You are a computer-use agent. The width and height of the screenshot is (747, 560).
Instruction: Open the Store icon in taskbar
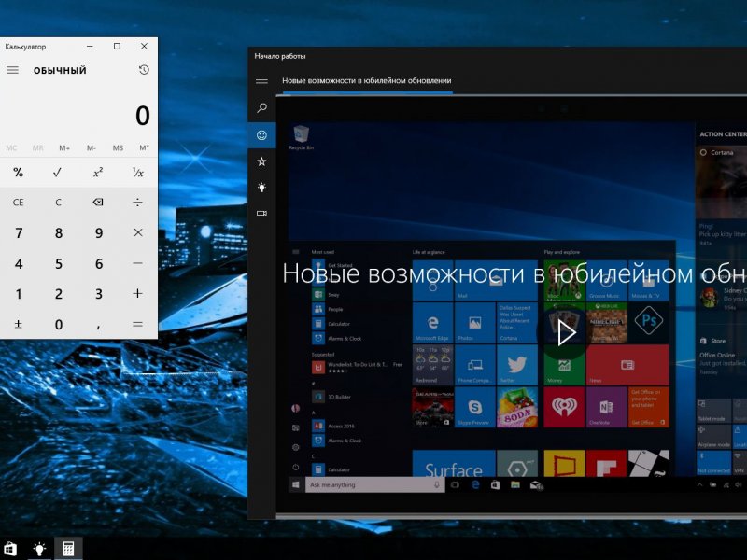coord(9,549)
